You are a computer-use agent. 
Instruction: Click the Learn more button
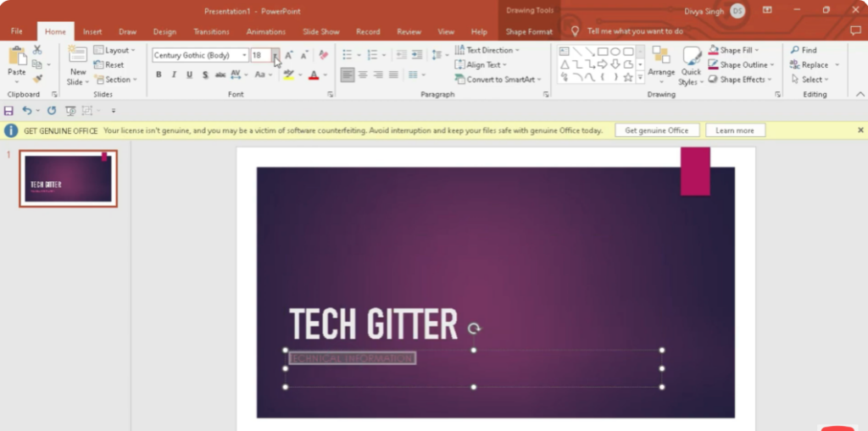click(x=735, y=130)
